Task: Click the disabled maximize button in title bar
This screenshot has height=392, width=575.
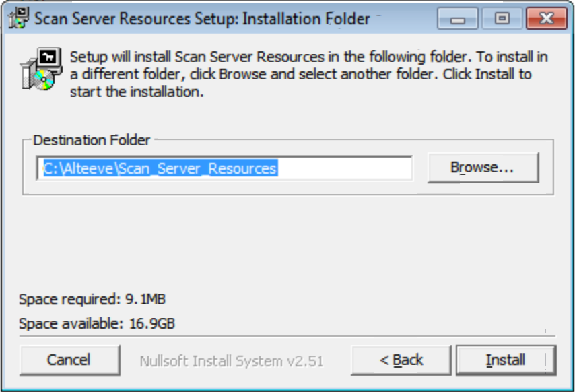Action: click(x=502, y=18)
